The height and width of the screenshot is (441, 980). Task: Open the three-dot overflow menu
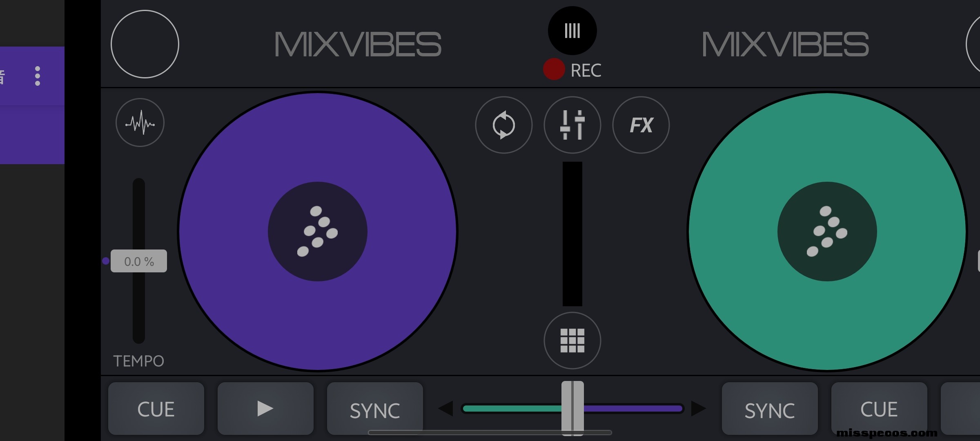[38, 76]
